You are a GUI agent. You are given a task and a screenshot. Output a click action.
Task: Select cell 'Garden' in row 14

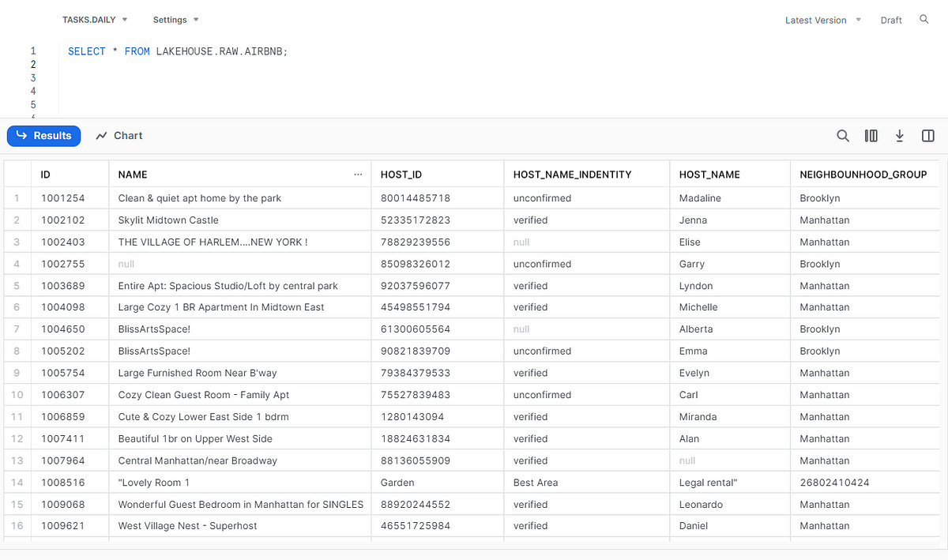coord(437,483)
